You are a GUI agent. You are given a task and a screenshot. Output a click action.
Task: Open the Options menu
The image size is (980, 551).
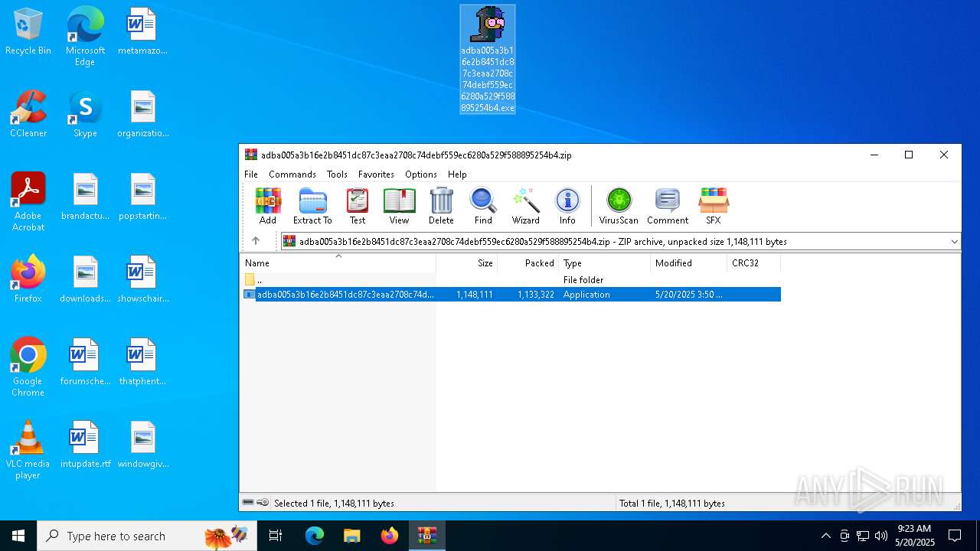click(x=421, y=174)
